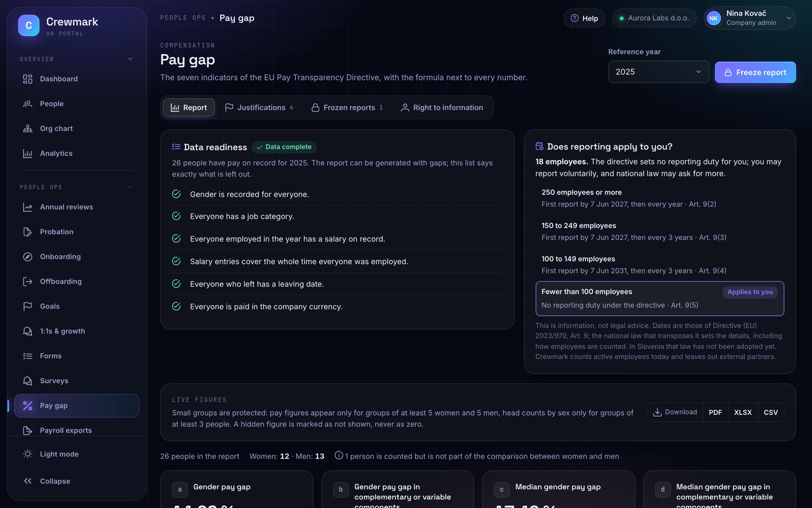This screenshot has height=508, width=812.
Task: Click the 'Men: 13' count
Action: [310, 456]
